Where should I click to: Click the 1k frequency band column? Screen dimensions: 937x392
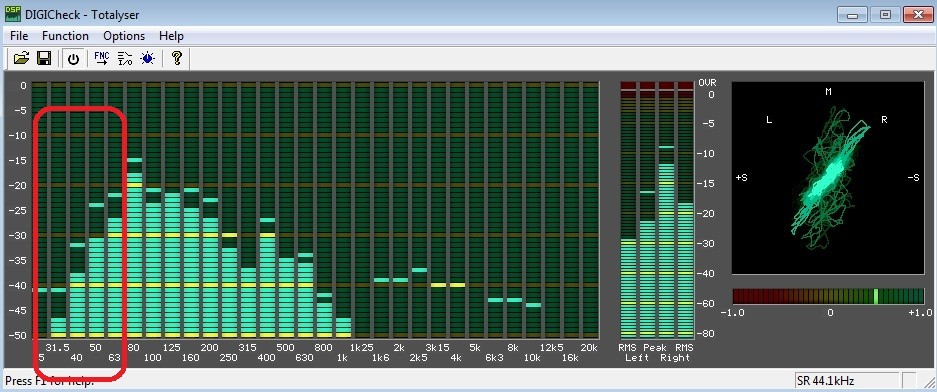tap(343, 210)
